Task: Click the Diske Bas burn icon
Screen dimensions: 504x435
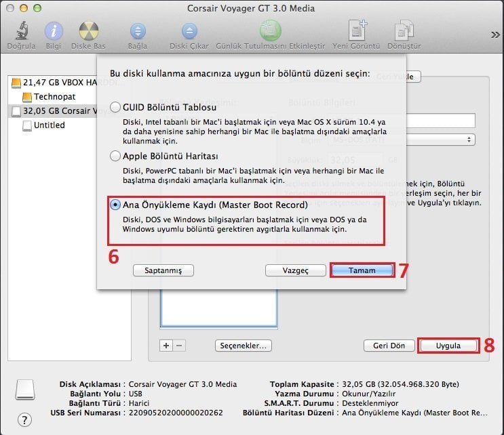Action: (88, 31)
